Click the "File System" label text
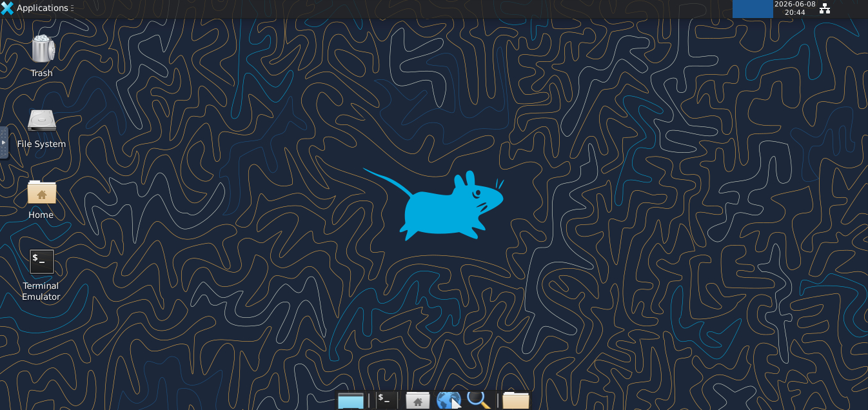Image resolution: width=868 pixels, height=410 pixels. (x=41, y=144)
